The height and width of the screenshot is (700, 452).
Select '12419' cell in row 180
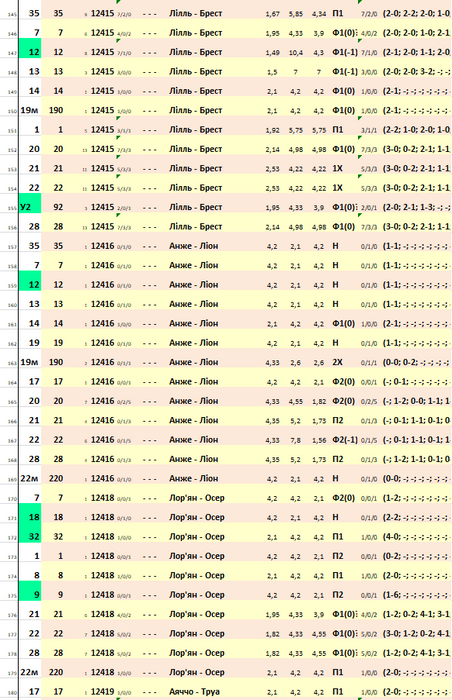point(102,692)
